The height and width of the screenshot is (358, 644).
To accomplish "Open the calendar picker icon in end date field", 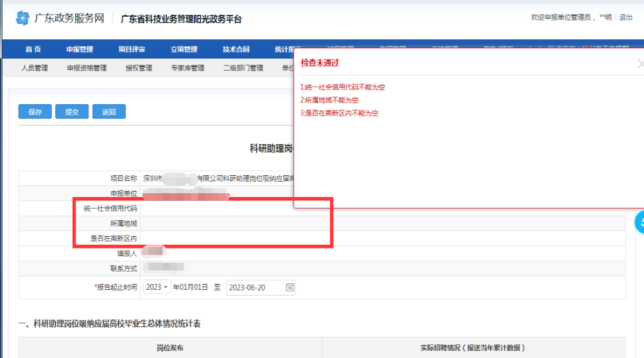I will [x=290, y=287].
